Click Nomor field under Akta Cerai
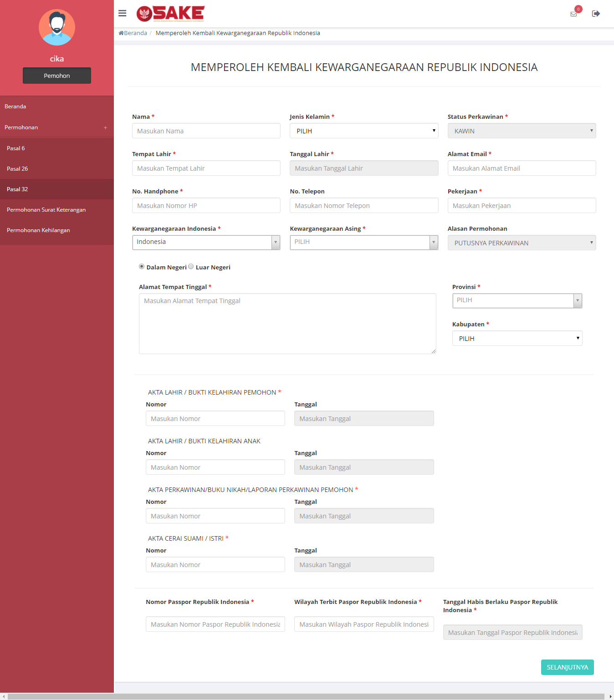 (215, 564)
